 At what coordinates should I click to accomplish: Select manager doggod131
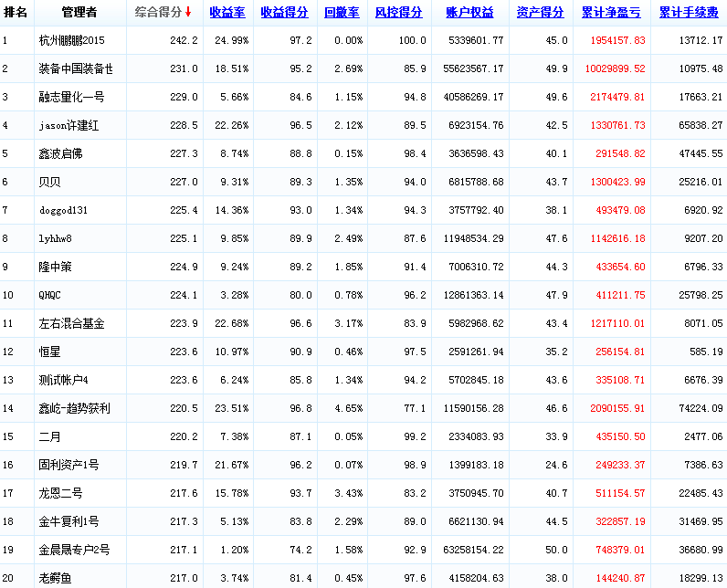(63, 210)
